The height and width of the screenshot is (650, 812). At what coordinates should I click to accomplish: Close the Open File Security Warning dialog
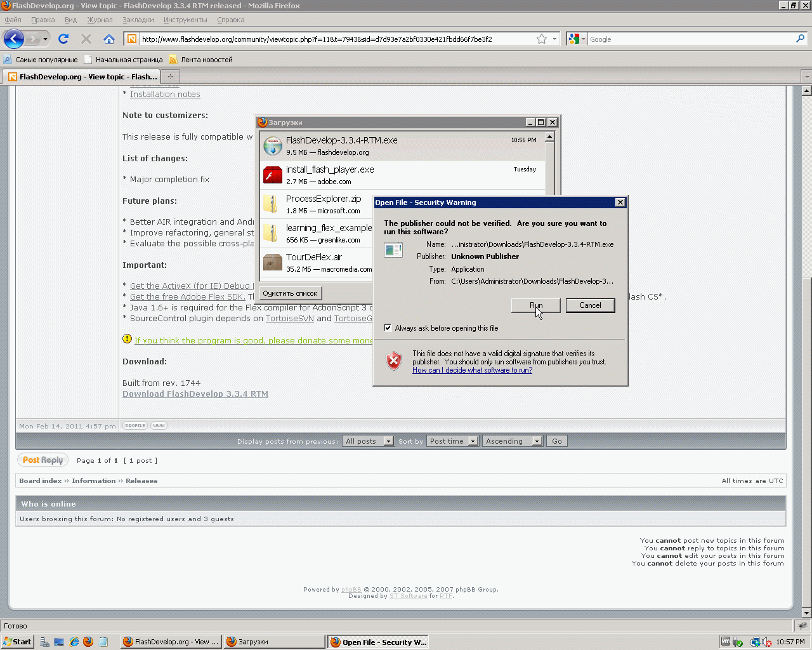click(620, 202)
